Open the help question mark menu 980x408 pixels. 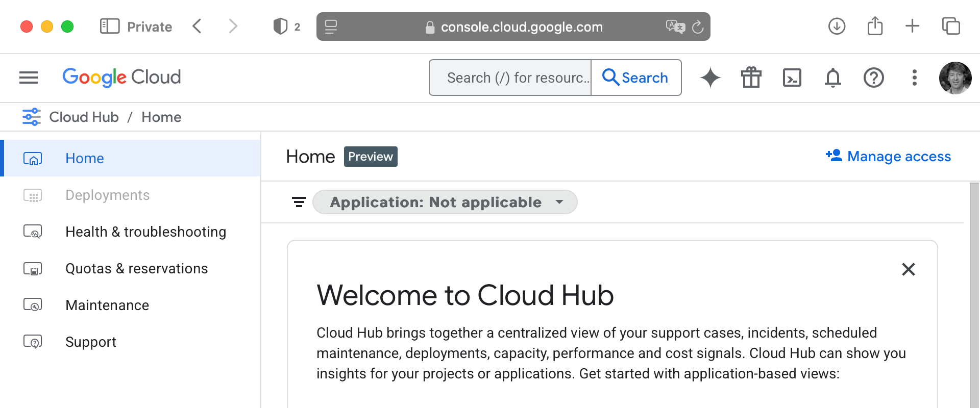[x=873, y=78]
